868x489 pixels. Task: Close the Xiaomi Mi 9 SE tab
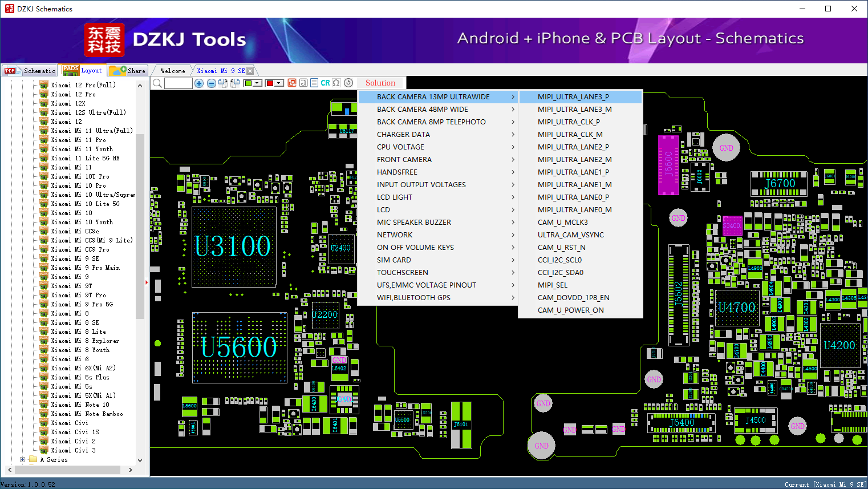pos(250,71)
